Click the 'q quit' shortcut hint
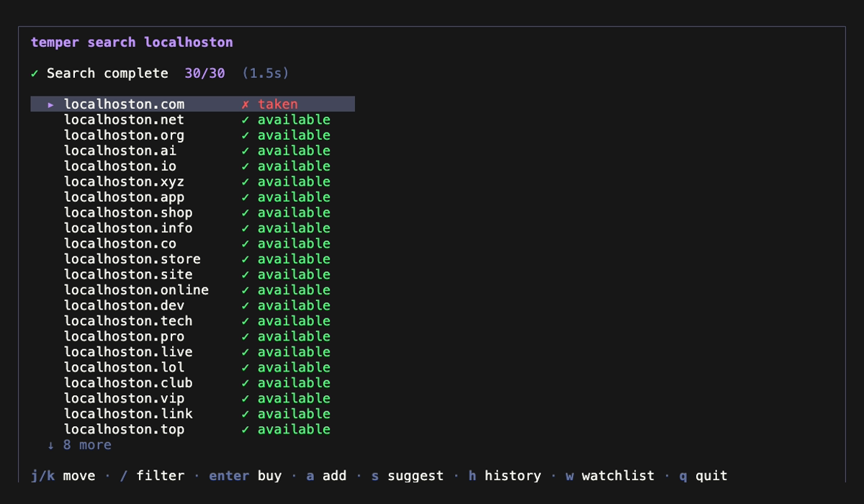Image resolution: width=864 pixels, height=504 pixels. pyautogui.click(x=703, y=476)
